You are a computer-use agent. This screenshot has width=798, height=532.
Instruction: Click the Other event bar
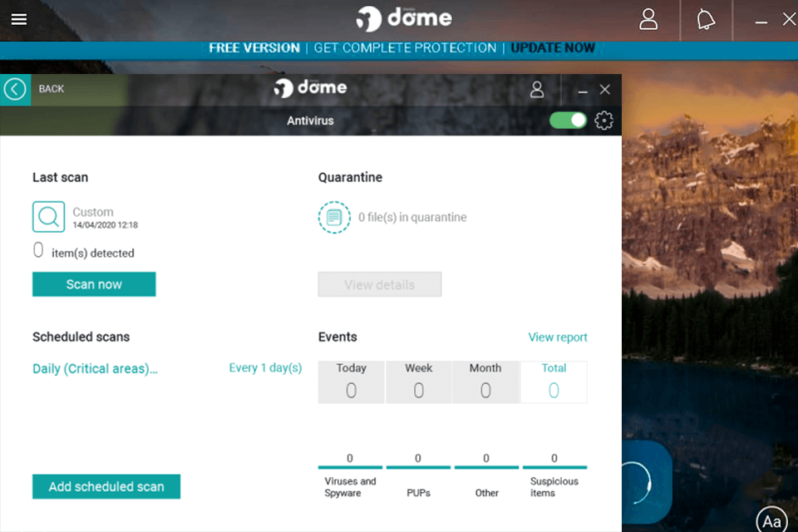point(486,467)
